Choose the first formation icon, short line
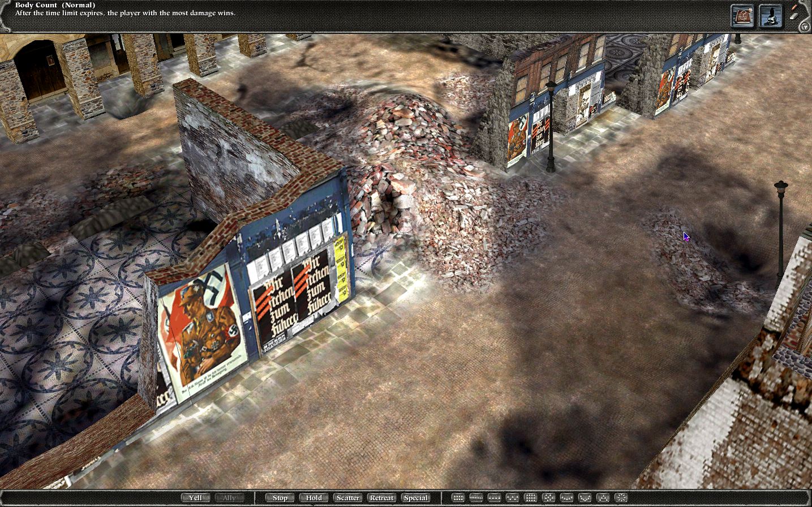812x507 pixels. pos(458,498)
